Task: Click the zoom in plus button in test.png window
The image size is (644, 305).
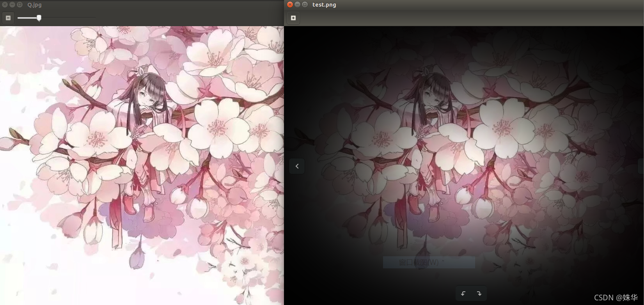Action: (x=293, y=18)
